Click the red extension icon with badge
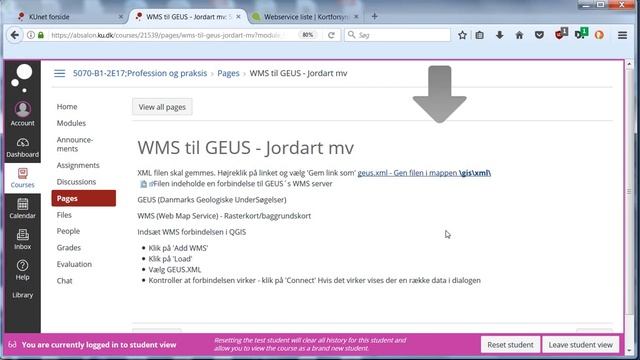This screenshot has width=640, height=360. (561, 34)
